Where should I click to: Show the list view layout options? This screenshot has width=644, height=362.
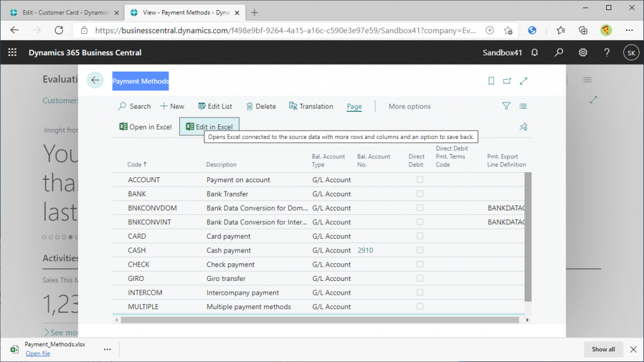point(523,106)
